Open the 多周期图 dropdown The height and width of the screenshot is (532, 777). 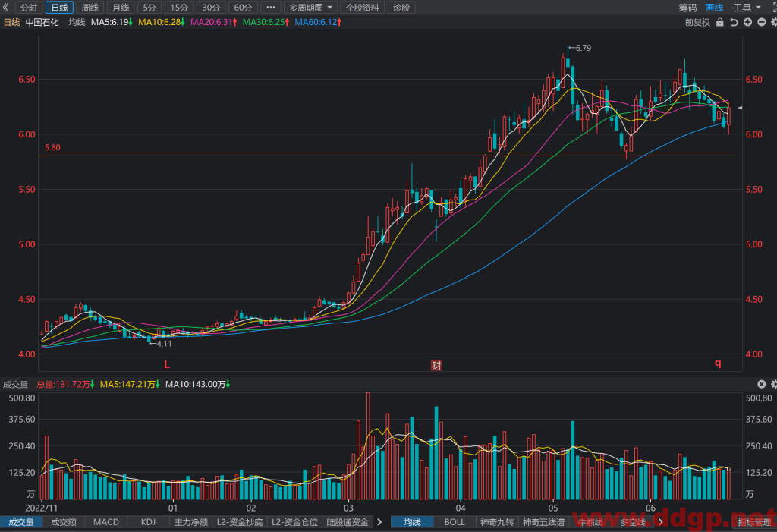tap(310, 8)
